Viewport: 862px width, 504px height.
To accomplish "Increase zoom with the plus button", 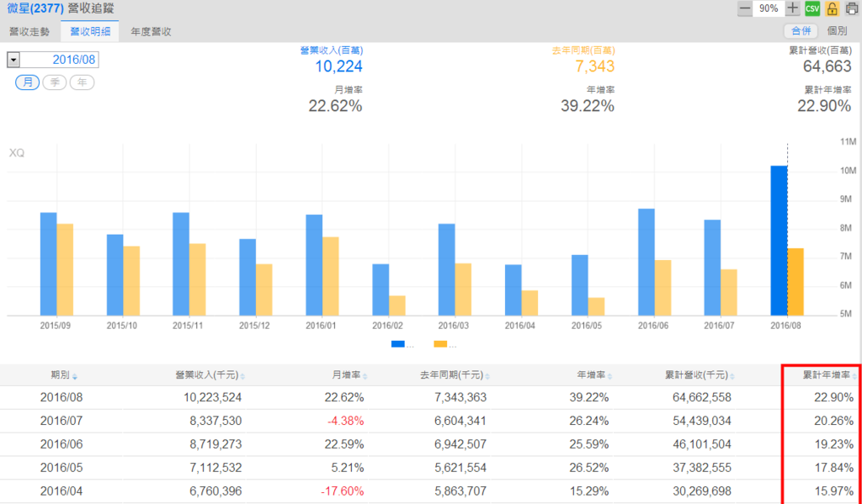I will [x=792, y=8].
